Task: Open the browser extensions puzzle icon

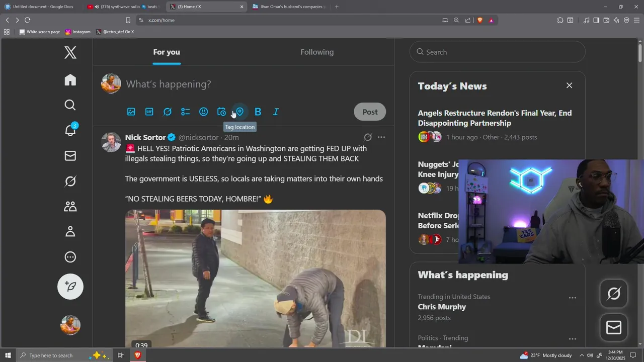Action: click(x=560, y=20)
